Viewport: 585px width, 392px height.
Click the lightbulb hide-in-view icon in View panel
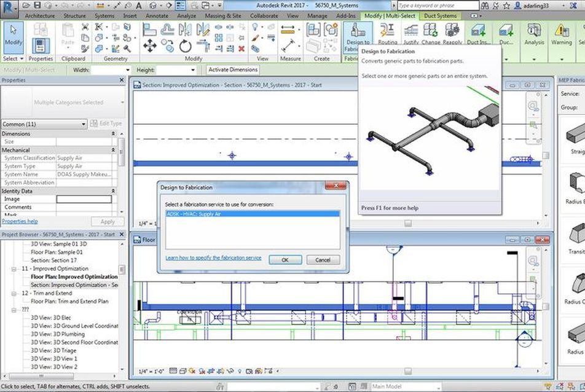[255, 27]
